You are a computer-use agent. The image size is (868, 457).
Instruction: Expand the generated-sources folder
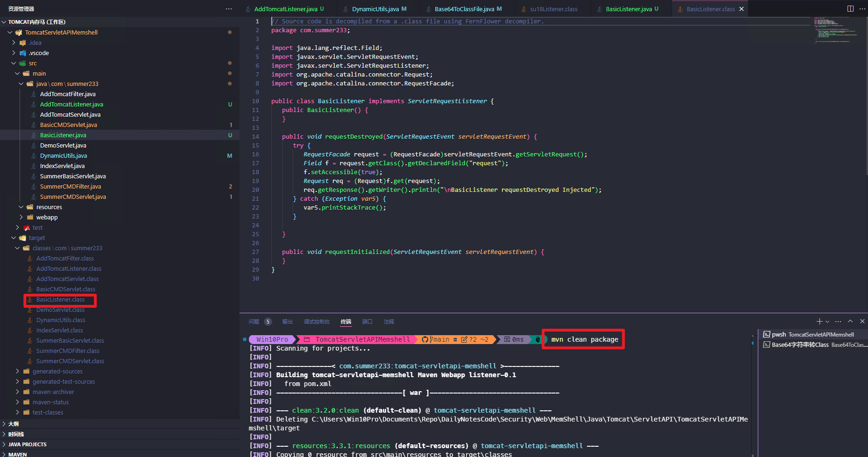coord(17,372)
